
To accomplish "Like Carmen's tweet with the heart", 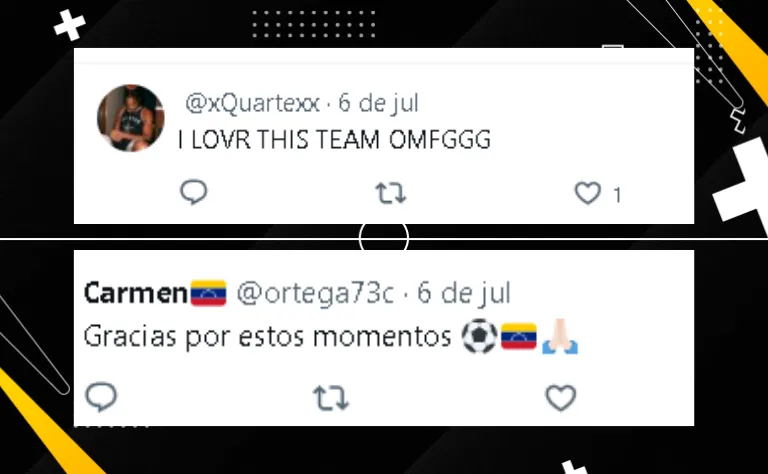I will pyautogui.click(x=561, y=398).
